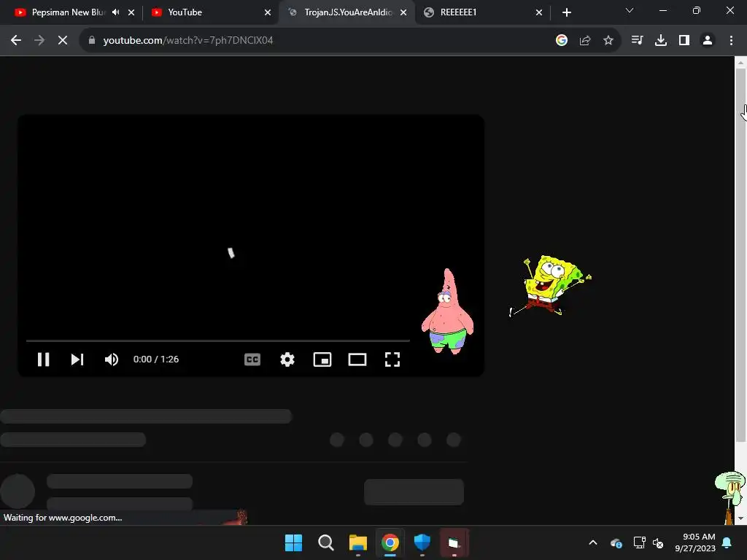Go back to previous page
Image resolution: width=747 pixels, height=560 pixels.
16,41
